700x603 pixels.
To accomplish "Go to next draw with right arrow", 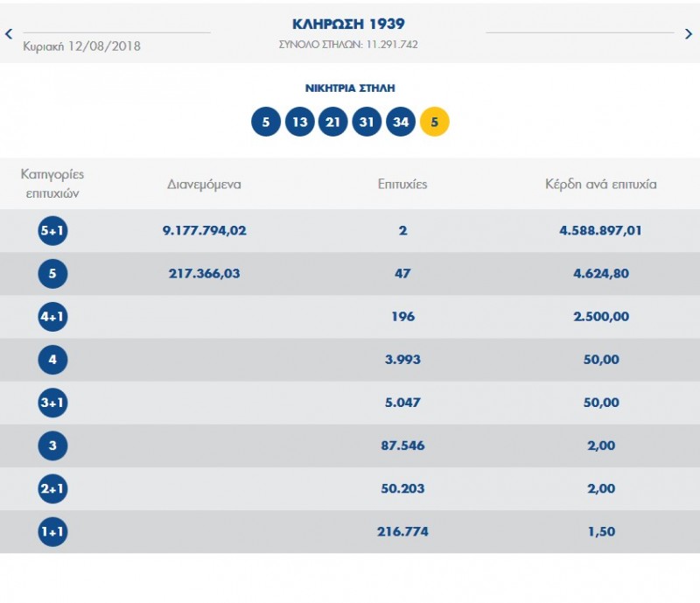I will tap(689, 34).
